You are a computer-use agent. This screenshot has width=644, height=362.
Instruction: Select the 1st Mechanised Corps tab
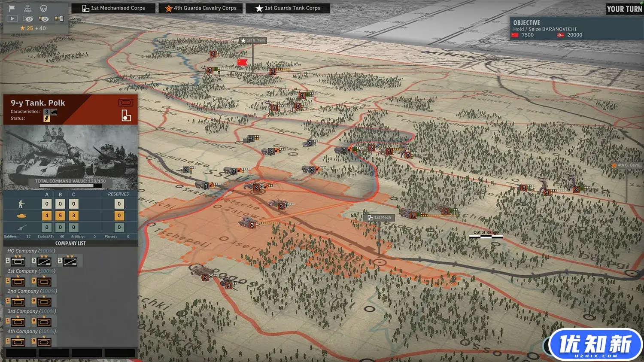point(113,8)
